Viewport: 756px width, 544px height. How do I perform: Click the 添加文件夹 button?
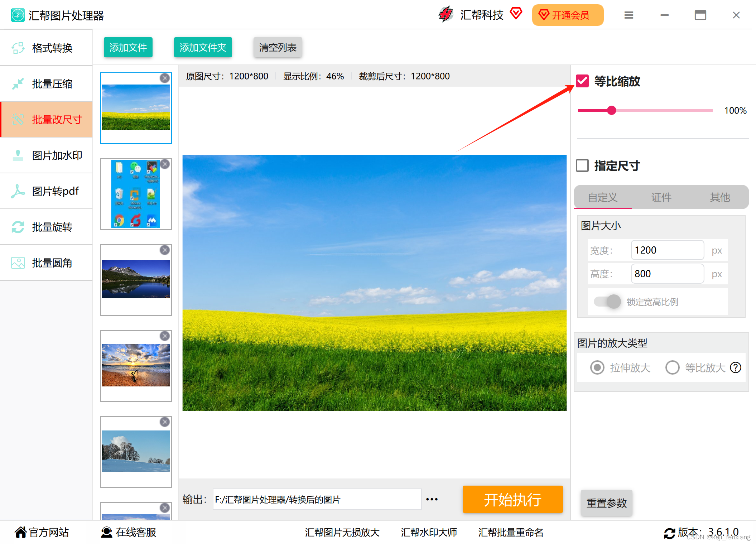(x=203, y=47)
